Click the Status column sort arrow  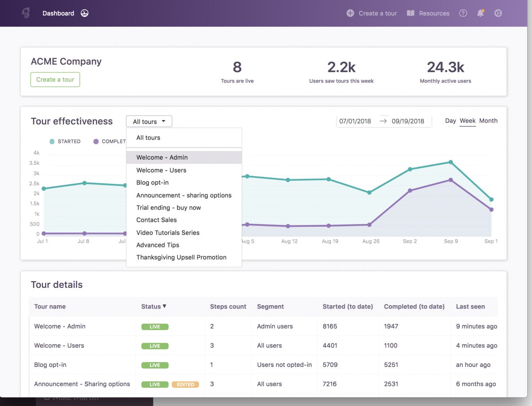click(164, 306)
